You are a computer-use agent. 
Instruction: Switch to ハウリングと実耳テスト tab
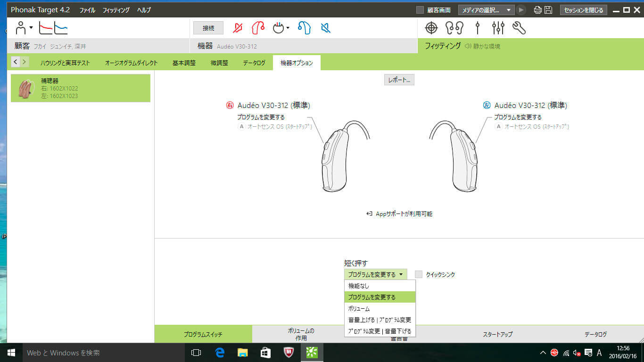(65, 63)
